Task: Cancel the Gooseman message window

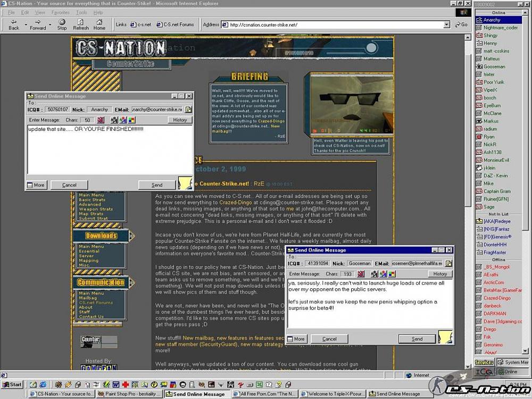Action: point(329,338)
